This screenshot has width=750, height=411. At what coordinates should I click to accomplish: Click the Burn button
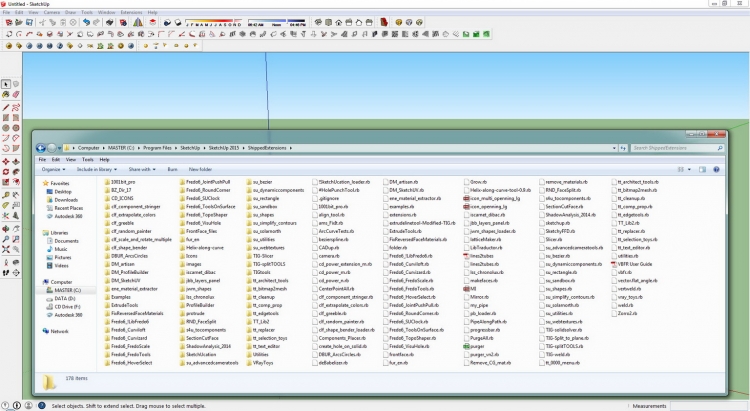[x=173, y=170]
